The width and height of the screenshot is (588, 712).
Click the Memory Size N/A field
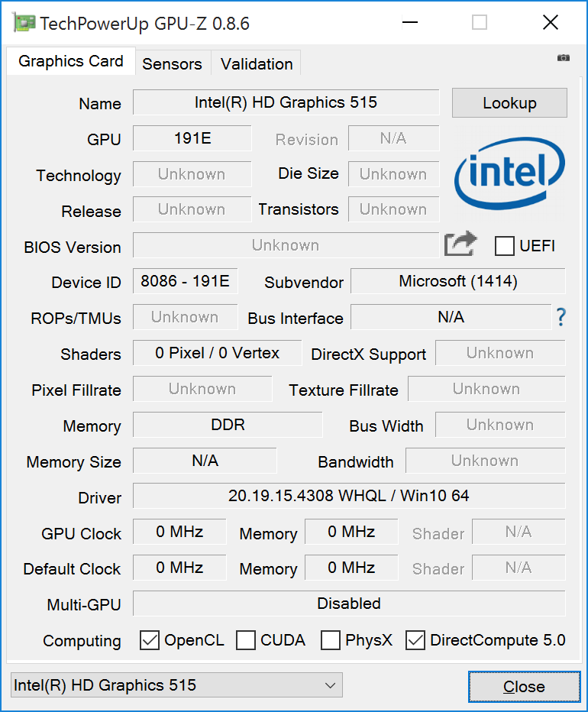(205, 461)
